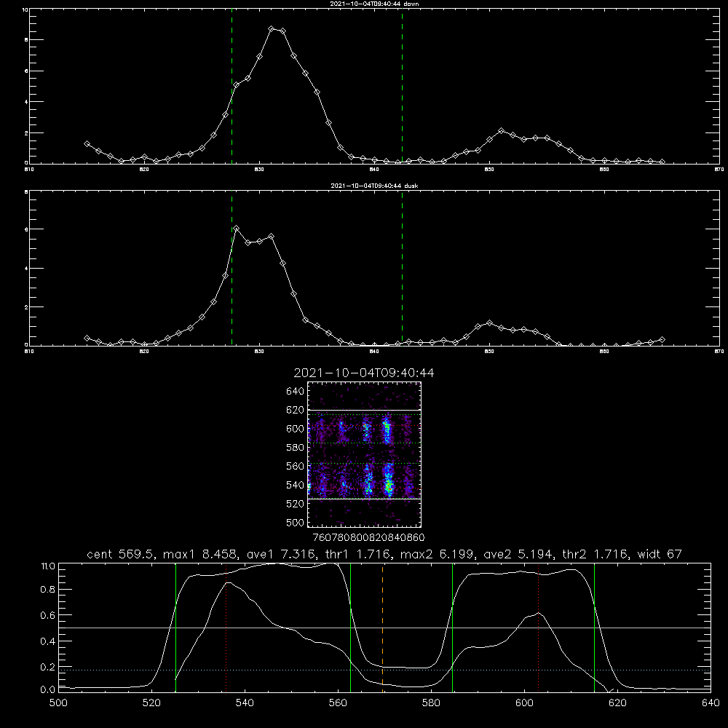Click x-axis label '640' of the profile plot
Viewport: 728px width, 728px height.
711,703
